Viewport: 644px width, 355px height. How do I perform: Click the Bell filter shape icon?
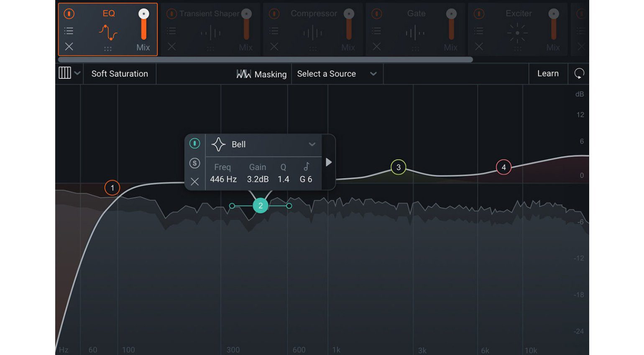pos(218,145)
